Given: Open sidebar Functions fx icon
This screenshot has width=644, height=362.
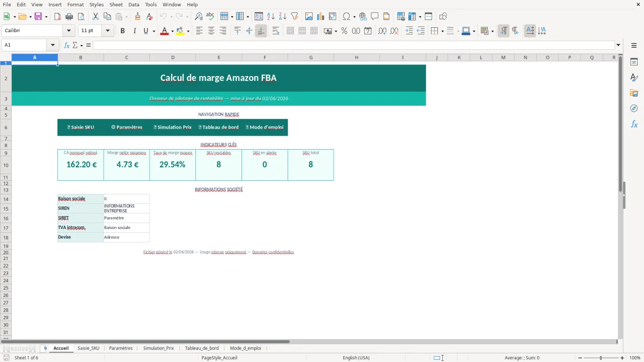Looking at the screenshot, I should [x=634, y=124].
